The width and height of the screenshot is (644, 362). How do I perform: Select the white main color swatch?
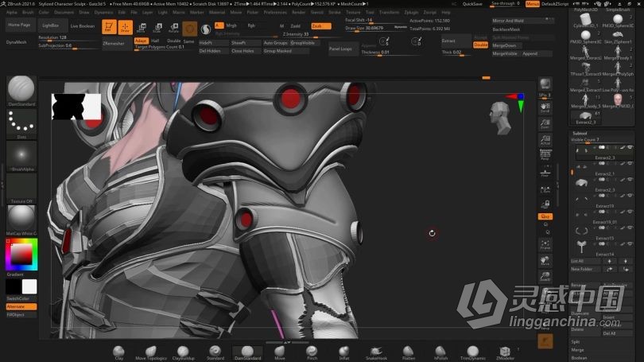pyautogui.click(x=29, y=286)
